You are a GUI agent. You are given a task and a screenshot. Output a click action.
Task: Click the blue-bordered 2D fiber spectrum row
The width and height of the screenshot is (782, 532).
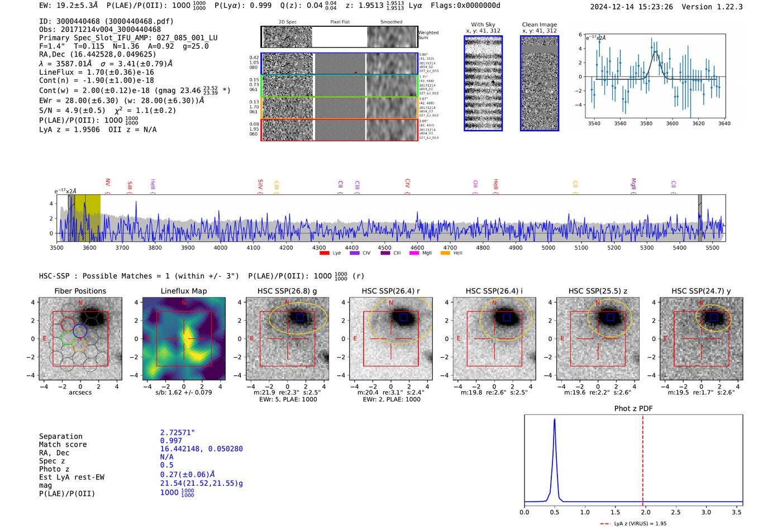pyautogui.click(x=339, y=64)
